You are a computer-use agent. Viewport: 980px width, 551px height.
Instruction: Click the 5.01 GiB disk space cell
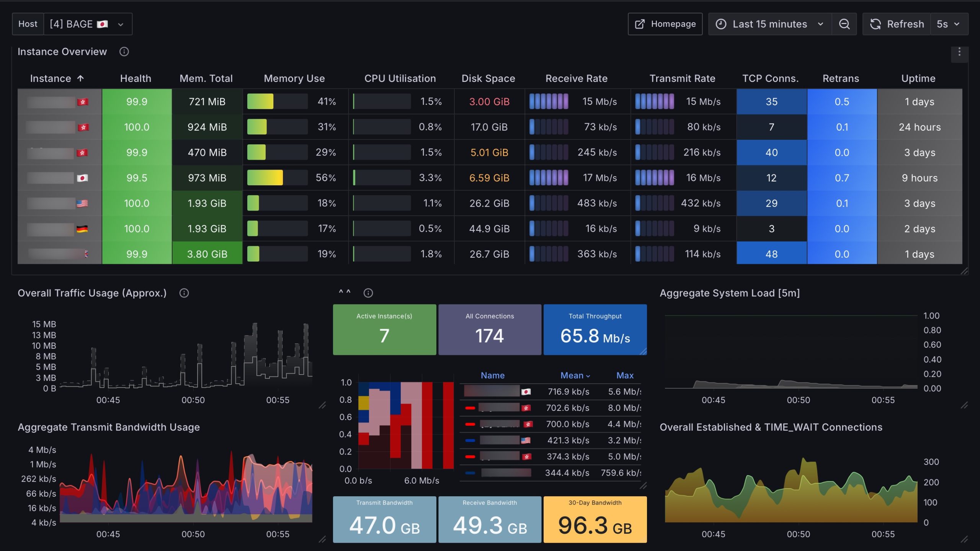tap(489, 152)
